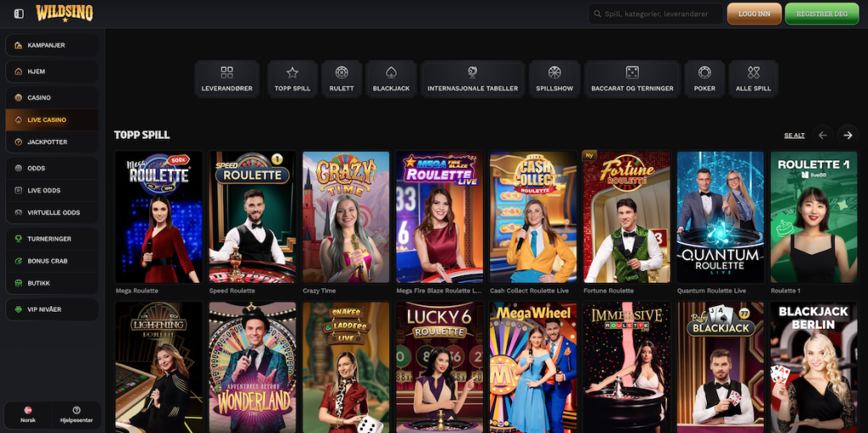Open the Adventures Beyond Wonderland thumbnail
868x433 pixels.
click(253, 367)
